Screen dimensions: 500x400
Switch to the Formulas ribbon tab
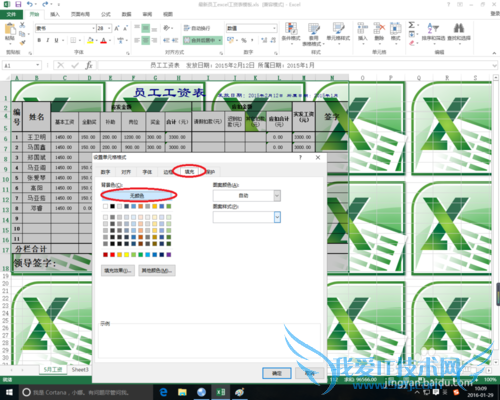pyautogui.click(x=106, y=14)
